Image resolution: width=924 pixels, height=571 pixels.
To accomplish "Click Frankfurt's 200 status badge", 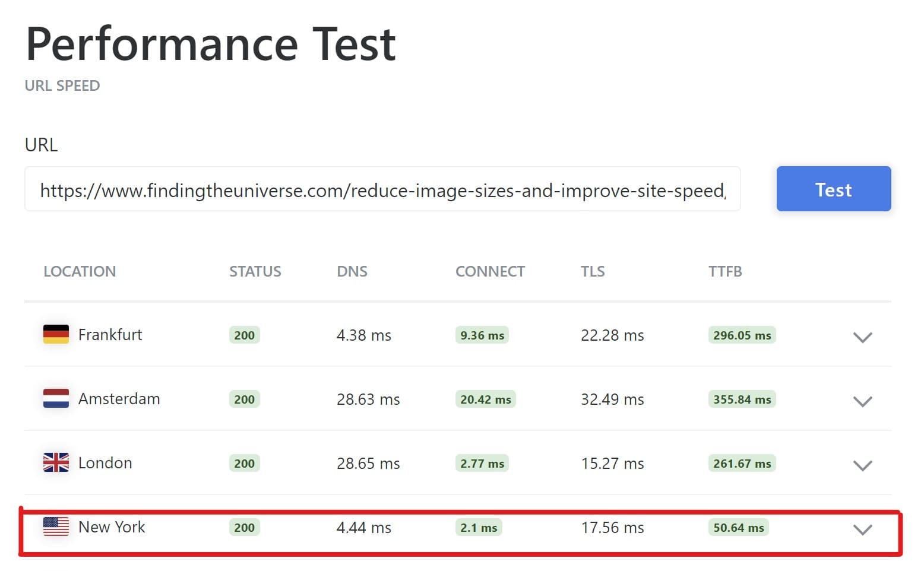I will click(x=244, y=335).
